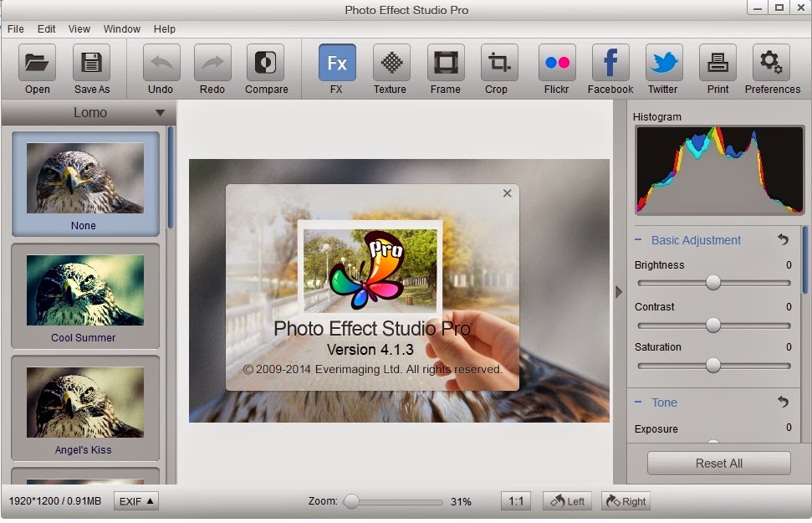
Task: Open the Help menu
Action: tap(164, 29)
